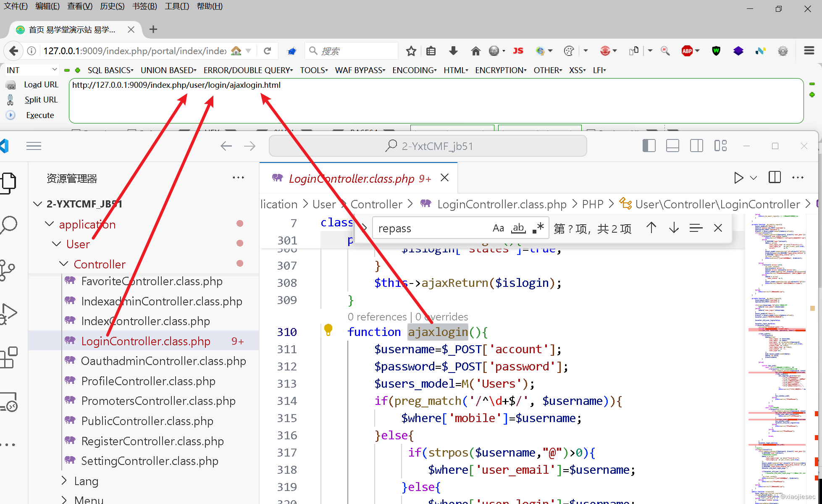Click Load URL in HackBar
Screen dimensions: 822x504
click(x=41, y=84)
